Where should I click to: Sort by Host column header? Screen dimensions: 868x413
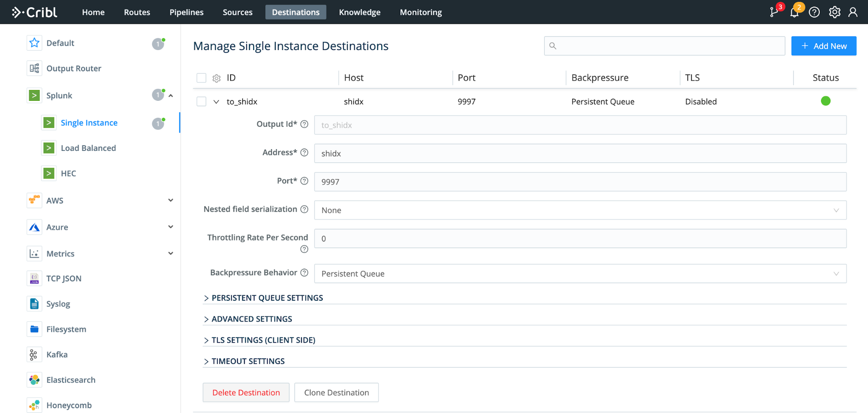(x=353, y=77)
